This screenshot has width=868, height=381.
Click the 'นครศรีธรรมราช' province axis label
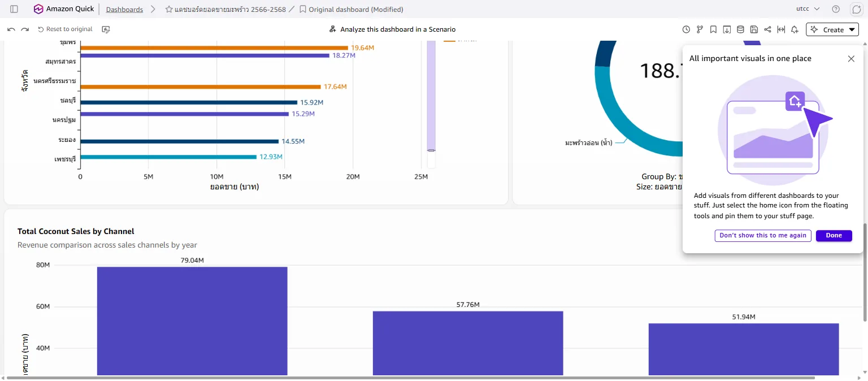pos(54,81)
